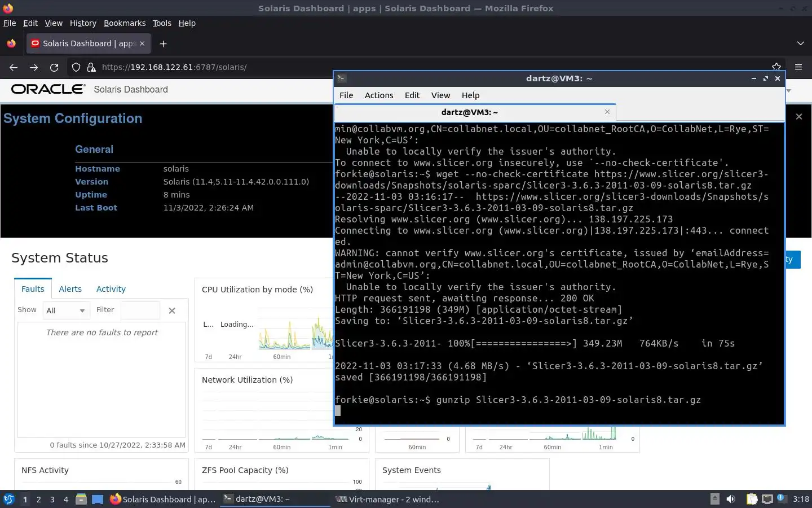Open the notification tray icon with badge
The height and width of the screenshot is (508, 812).
[782, 498]
